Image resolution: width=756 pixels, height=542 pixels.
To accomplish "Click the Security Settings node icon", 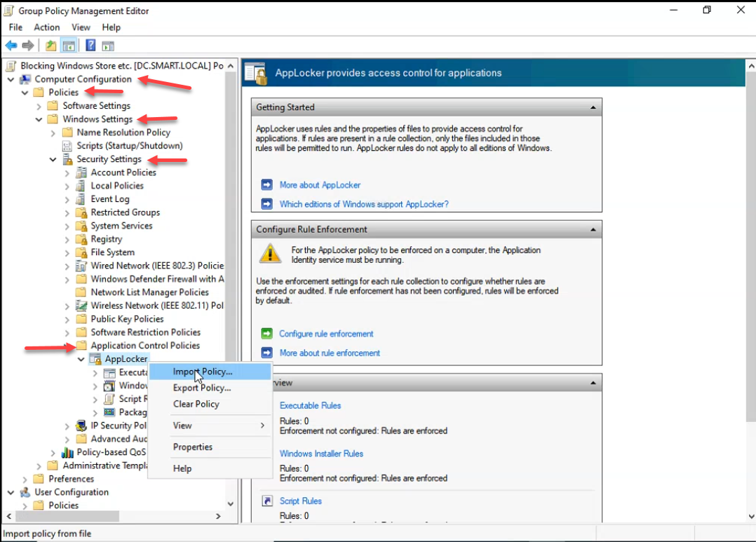I will pos(67,159).
